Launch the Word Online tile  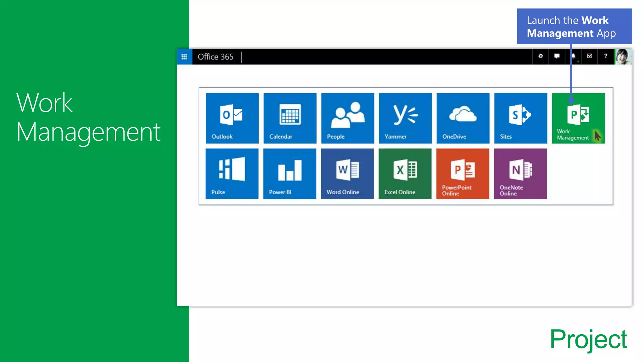[x=347, y=174]
